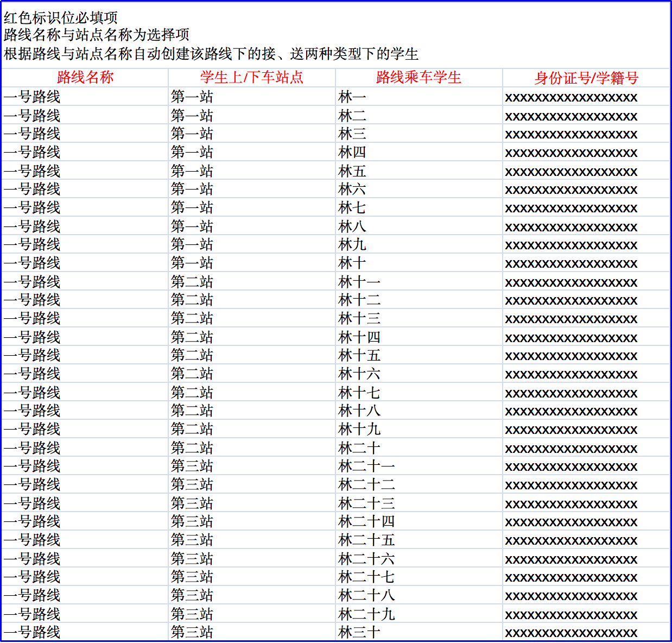Select student cell 林二十二
672x643 pixels.
pos(419,484)
